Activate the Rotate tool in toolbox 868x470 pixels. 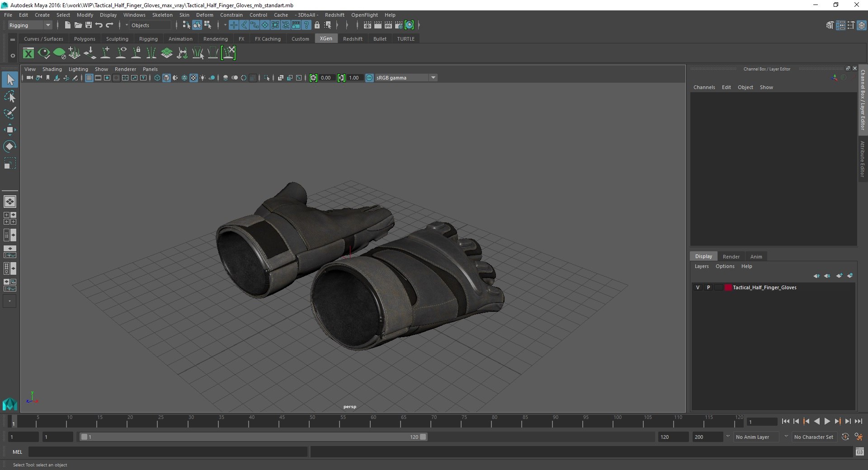coord(10,146)
